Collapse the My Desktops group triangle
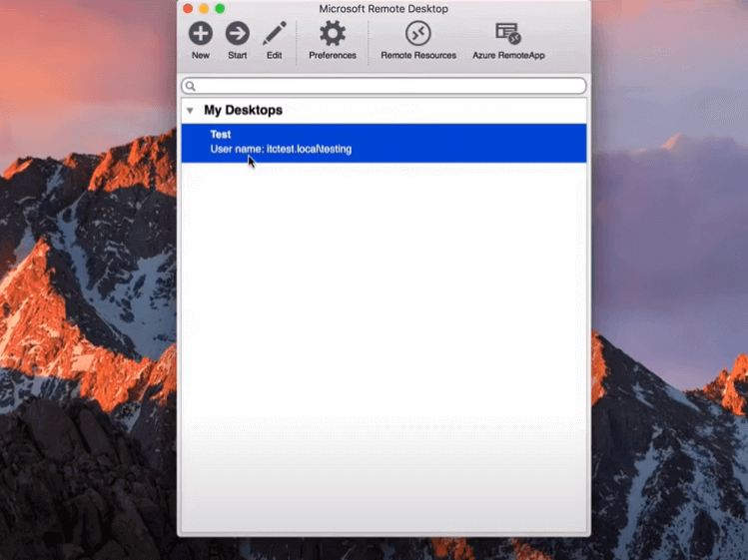The height and width of the screenshot is (560, 748). point(190,111)
